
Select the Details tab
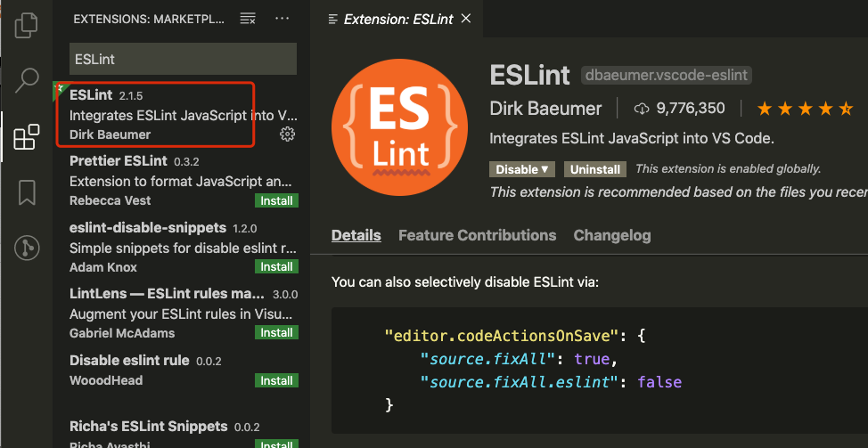pyautogui.click(x=356, y=235)
